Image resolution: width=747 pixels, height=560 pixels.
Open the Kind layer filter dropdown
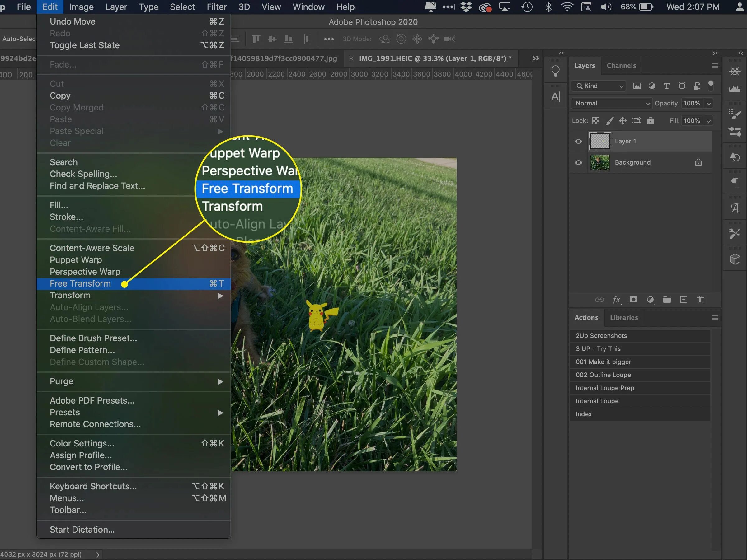(599, 86)
